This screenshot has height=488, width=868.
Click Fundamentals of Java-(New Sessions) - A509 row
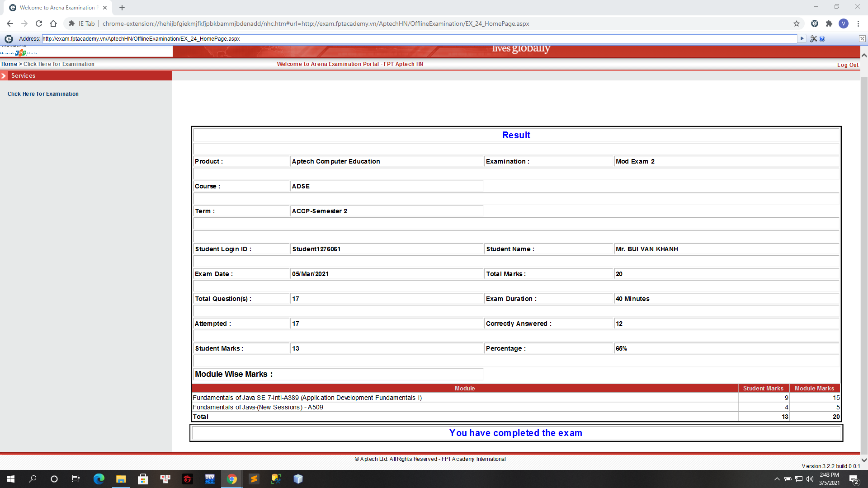(x=516, y=407)
